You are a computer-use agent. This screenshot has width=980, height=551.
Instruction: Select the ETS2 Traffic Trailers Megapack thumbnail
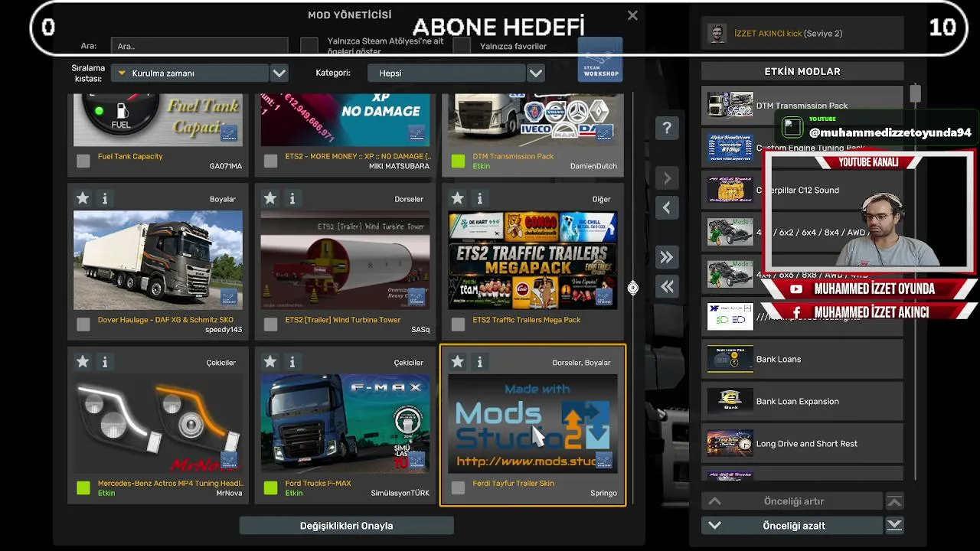(533, 260)
